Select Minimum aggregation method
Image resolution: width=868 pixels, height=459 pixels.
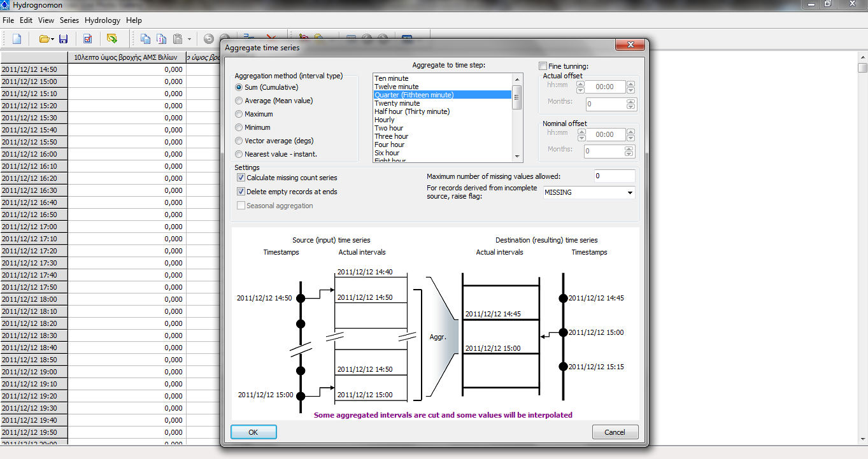click(253, 127)
